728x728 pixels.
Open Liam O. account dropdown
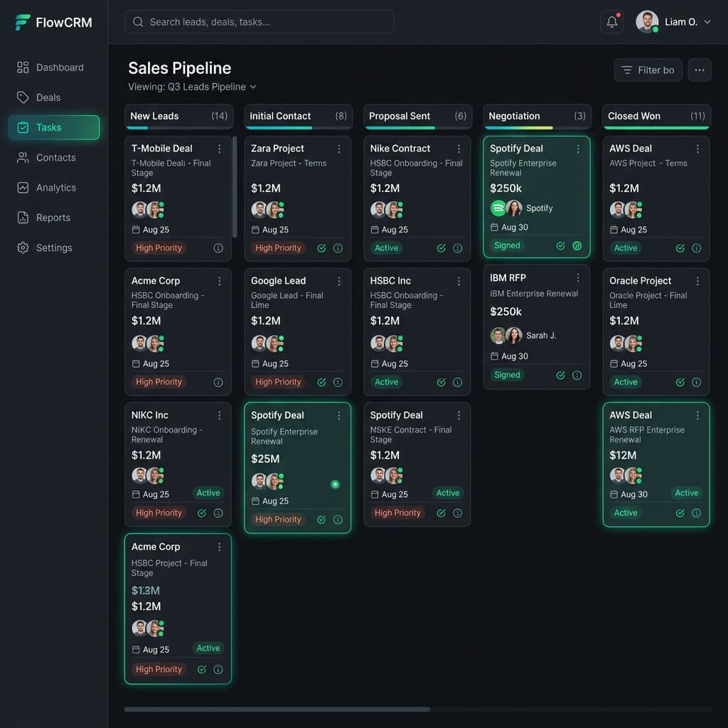point(707,22)
